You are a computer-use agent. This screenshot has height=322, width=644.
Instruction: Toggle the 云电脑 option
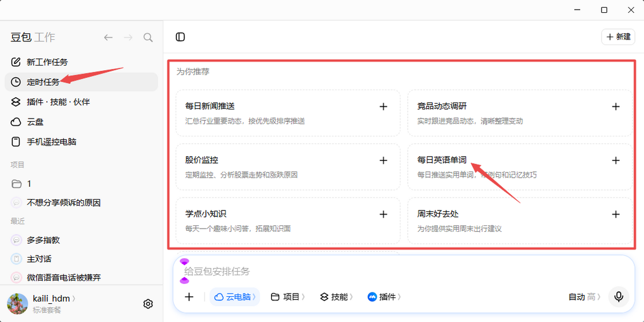235,297
